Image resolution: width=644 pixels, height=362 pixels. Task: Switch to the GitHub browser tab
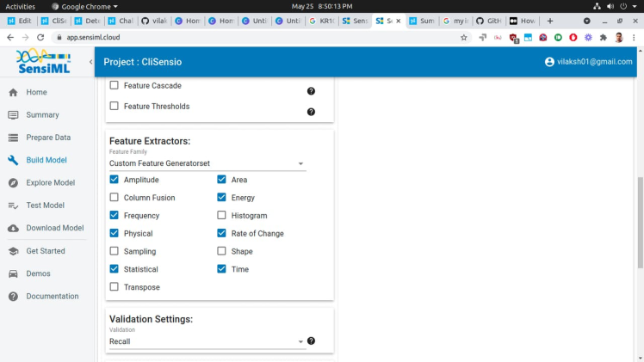489,21
